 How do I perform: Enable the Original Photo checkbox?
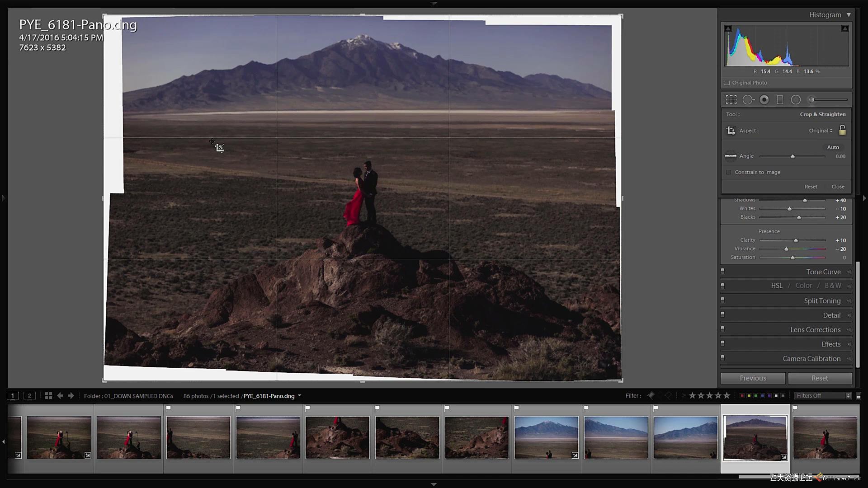click(727, 83)
